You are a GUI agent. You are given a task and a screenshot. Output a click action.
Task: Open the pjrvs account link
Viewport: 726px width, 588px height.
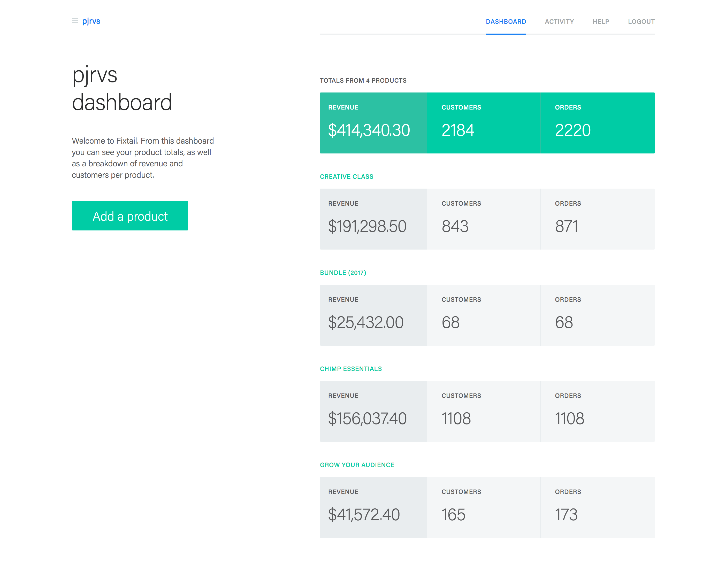[x=91, y=21]
